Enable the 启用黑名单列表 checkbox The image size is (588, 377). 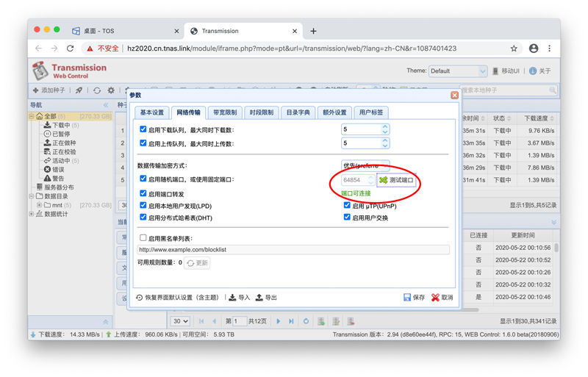pos(143,238)
